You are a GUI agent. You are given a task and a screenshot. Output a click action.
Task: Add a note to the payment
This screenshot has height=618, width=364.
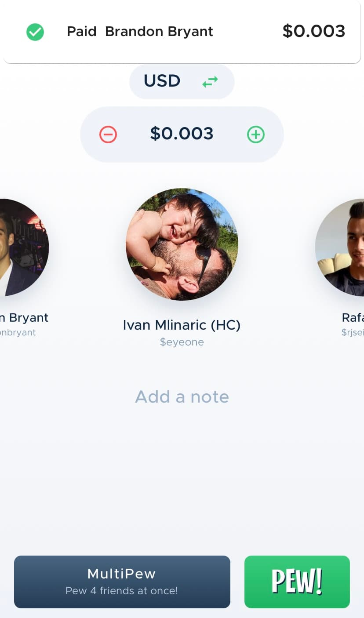coord(182,397)
